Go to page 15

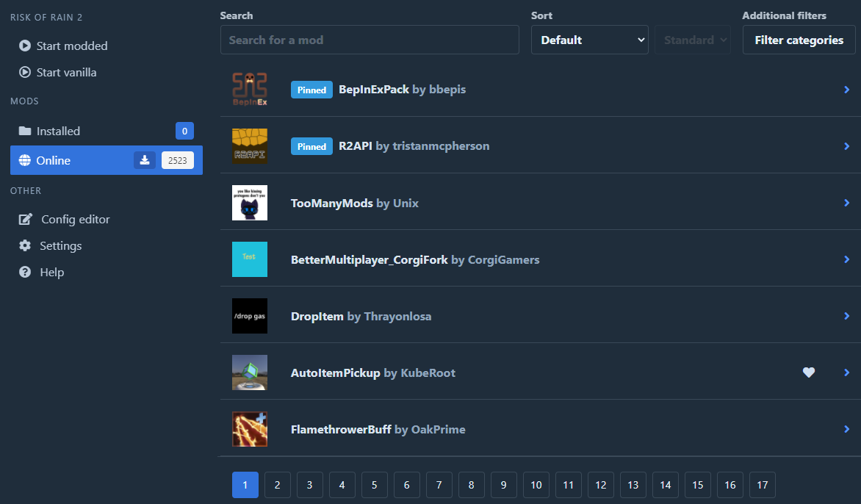[x=698, y=485]
